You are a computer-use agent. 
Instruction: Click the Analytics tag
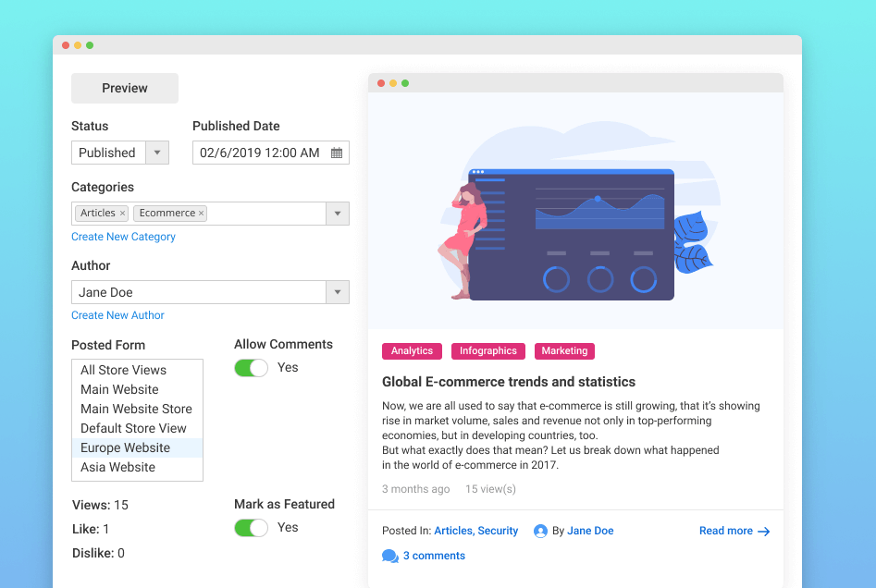[412, 351]
